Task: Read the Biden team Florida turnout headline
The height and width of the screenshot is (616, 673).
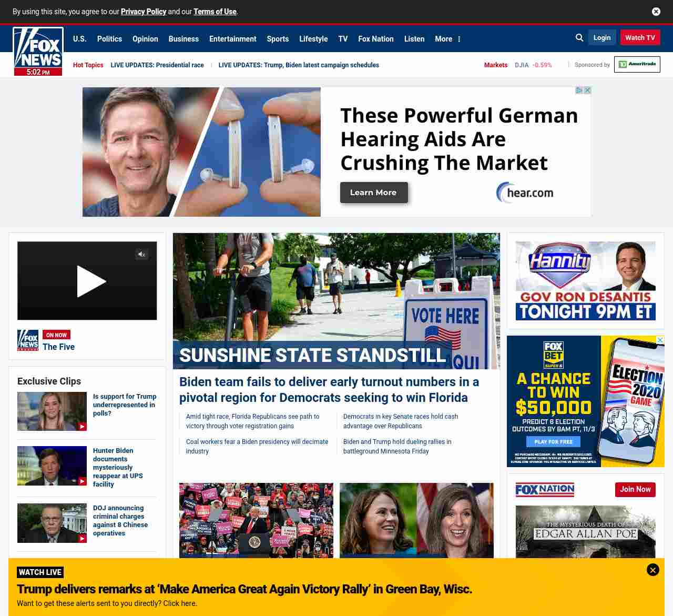Action: (329, 389)
